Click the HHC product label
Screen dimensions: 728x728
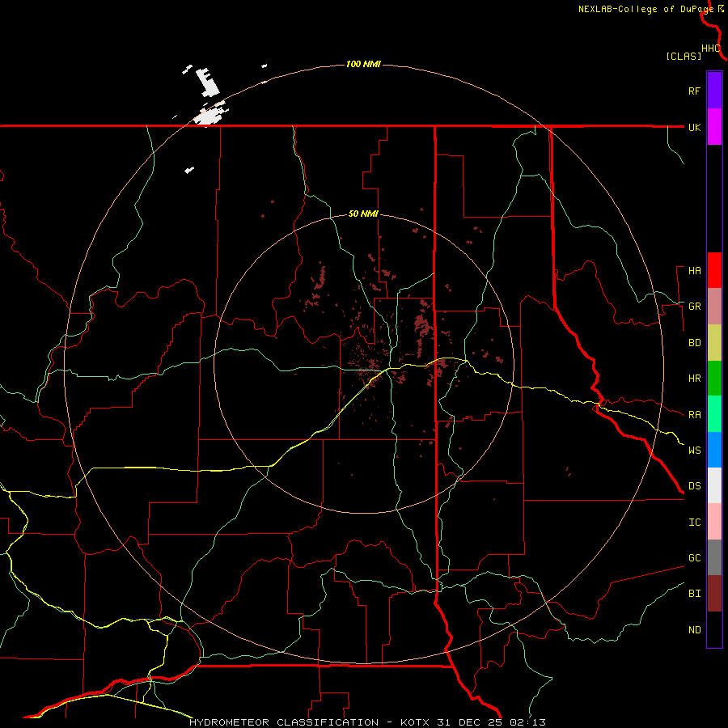(710, 49)
